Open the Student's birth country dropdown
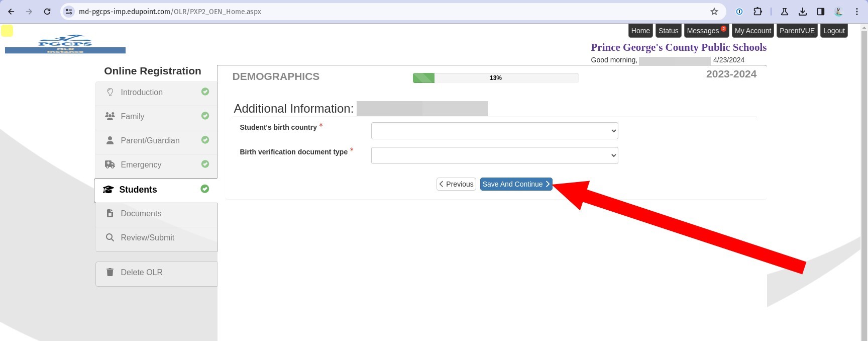The width and height of the screenshot is (868, 341). pos(494,131)
